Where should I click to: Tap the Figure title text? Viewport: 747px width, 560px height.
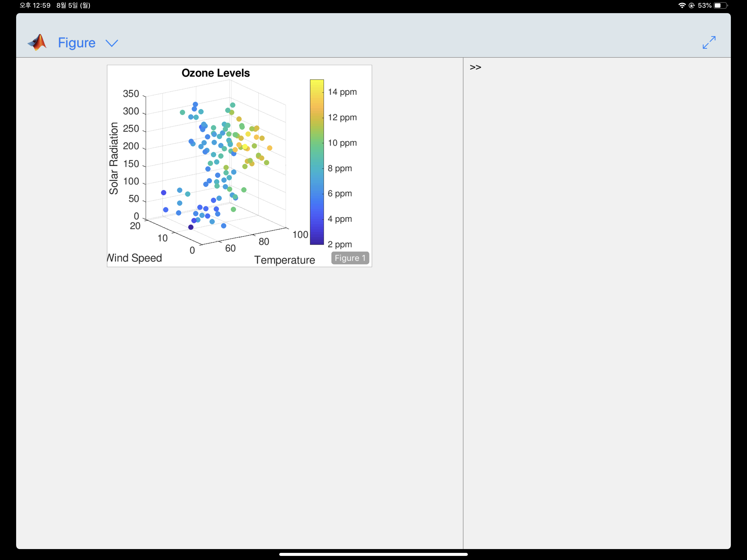point(77,43)
